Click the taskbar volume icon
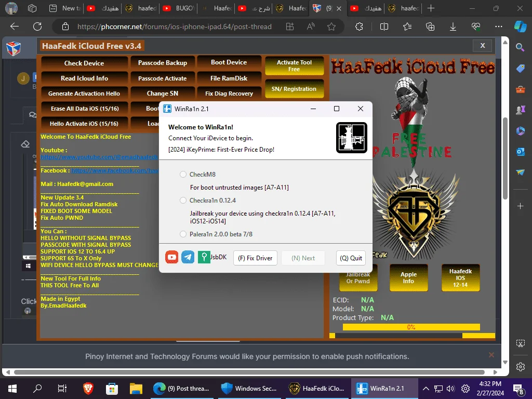Screen dimensions: 532x399 coord(450,389)
